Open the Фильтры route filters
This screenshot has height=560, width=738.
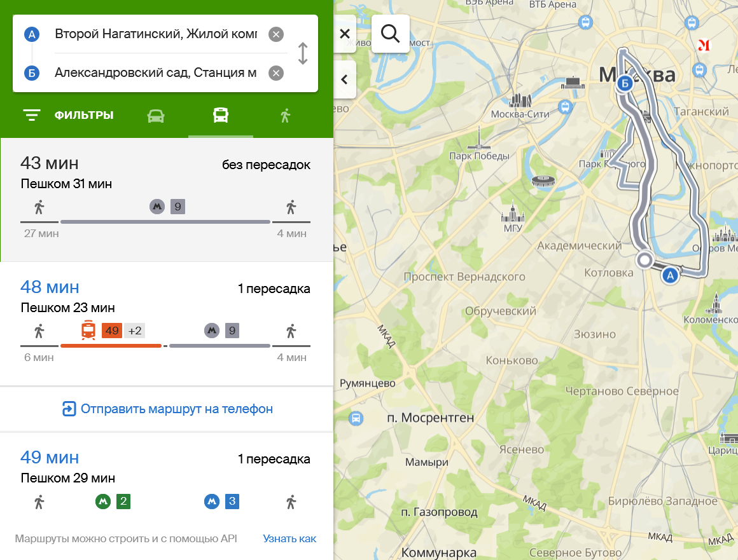pyautogui.click(x=68, y=115)
